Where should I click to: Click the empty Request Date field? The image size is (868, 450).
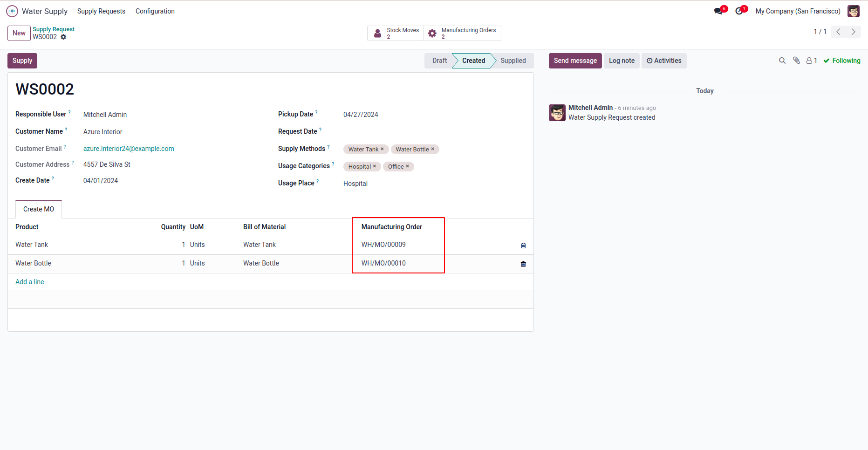tap(434, 132)
